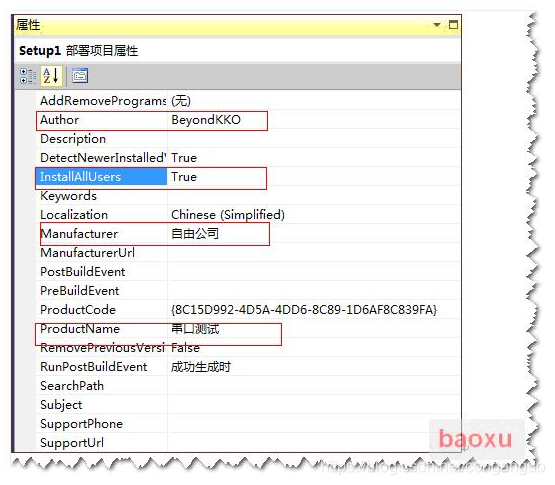The width and height of the screenshot is (555, 485).
Task: Select the SupportUrl property name
Action: (x=72, y=443)
